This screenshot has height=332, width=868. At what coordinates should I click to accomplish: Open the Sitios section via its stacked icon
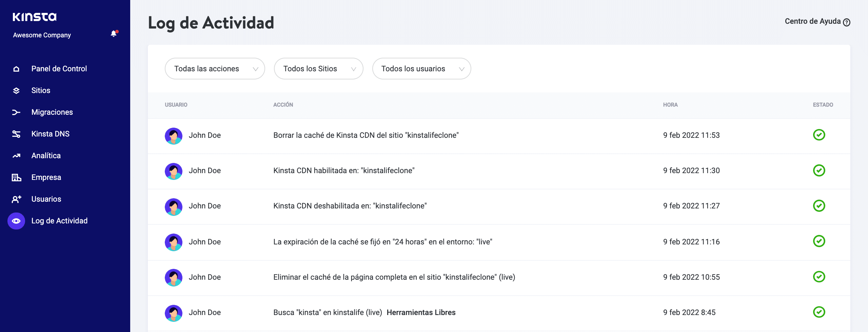click(x=16, y=90)
